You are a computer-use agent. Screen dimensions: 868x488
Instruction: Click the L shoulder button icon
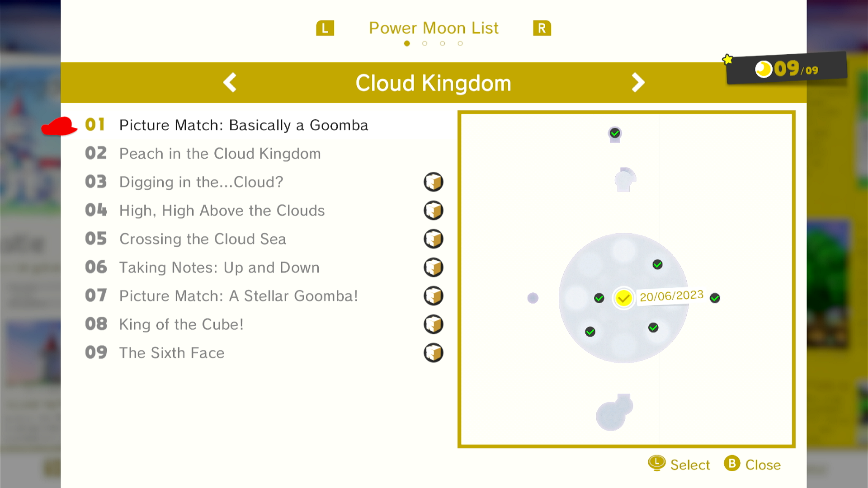click(325, 28)
